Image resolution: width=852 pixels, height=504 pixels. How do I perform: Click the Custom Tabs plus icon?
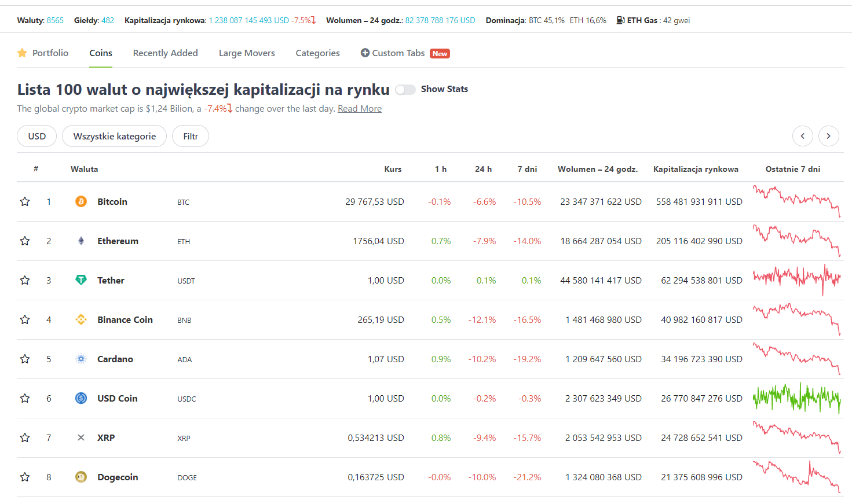tap(365, 53)
